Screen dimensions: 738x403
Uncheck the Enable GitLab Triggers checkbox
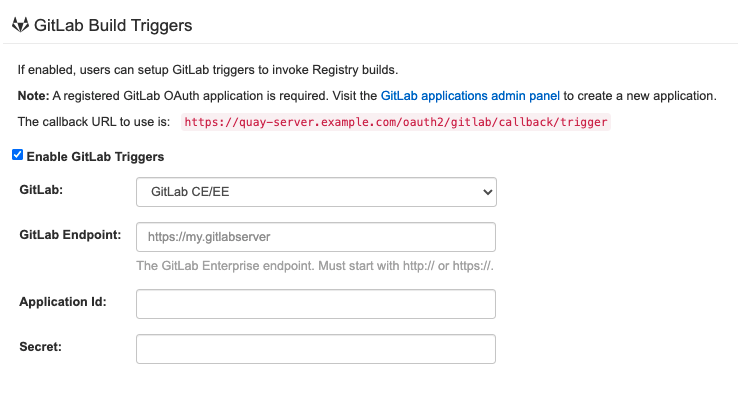(17, 156)
